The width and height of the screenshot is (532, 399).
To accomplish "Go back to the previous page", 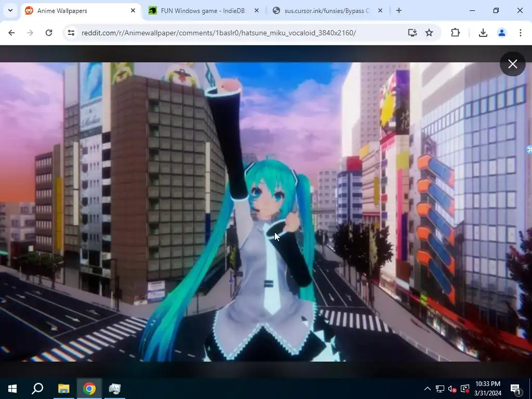I will click(11, 33).
